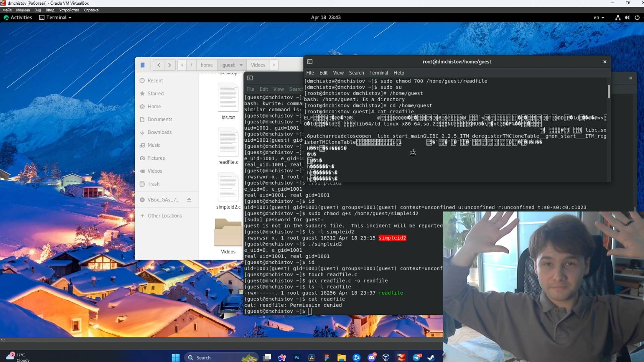Image resolution: width=644 pixels, height=362 pixels.
Task: Click the volume icon in GNOME top bar
Action: click(627, 17)
